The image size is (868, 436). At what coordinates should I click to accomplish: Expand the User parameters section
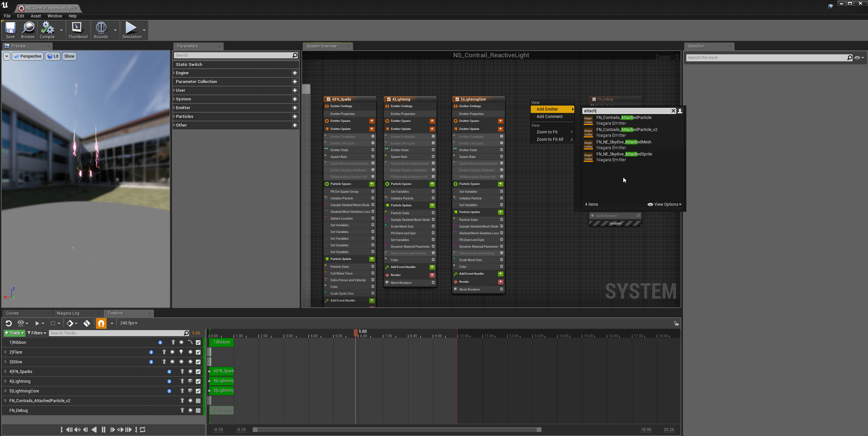pos(174,90)
